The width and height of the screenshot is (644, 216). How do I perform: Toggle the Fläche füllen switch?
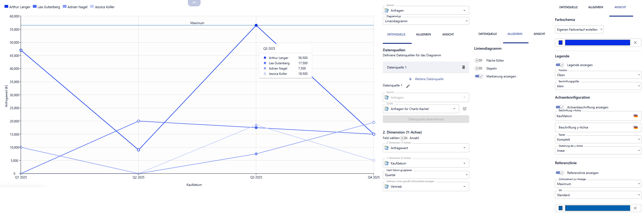[x=478, y=61]
